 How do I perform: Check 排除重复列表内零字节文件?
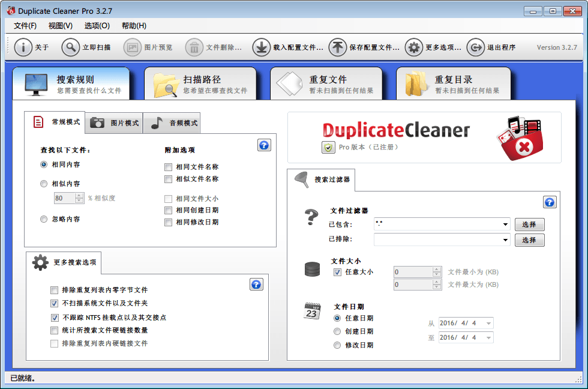[55, 290]
